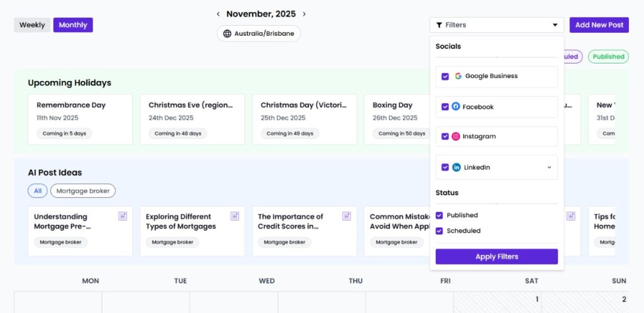Click the globe icon beside Australia/Brisbane
The image size is (644, 313).
(228, 34)
